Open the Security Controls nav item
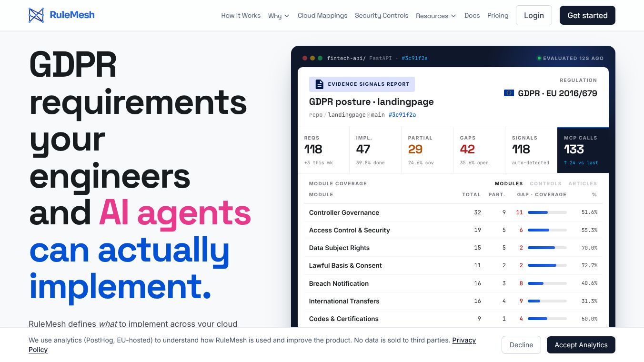The width and height of the screenshot is (644, 362). point(382,15)
